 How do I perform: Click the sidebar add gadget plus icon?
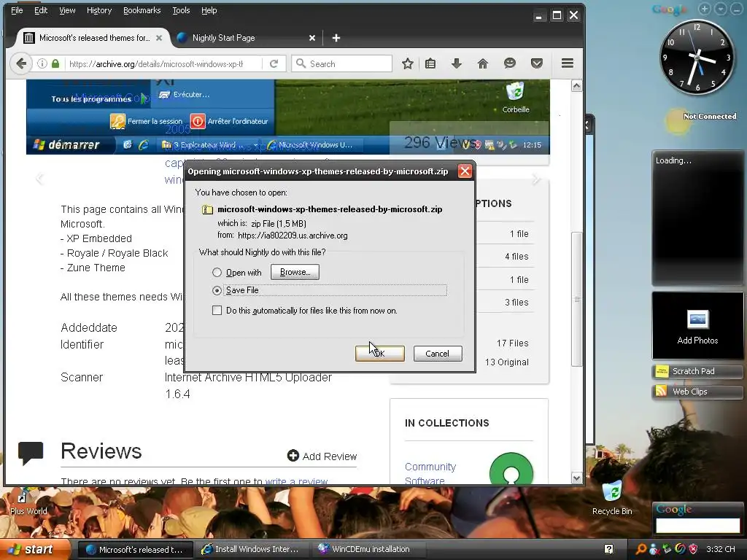pos(705,9)
